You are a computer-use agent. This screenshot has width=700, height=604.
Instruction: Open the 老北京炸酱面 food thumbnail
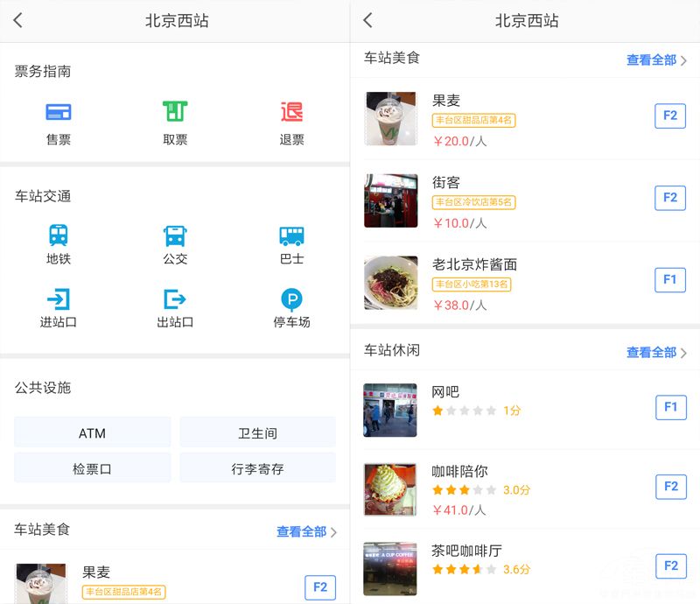(x=390, y=283)
